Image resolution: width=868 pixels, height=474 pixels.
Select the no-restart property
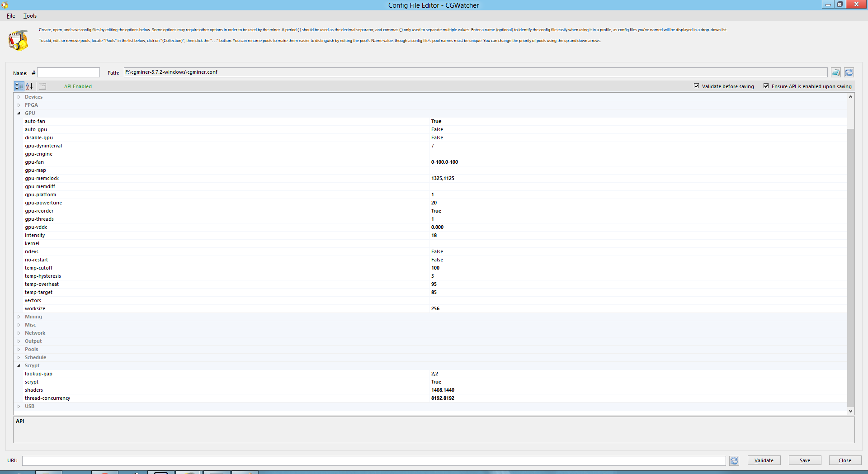click(434, 260)
